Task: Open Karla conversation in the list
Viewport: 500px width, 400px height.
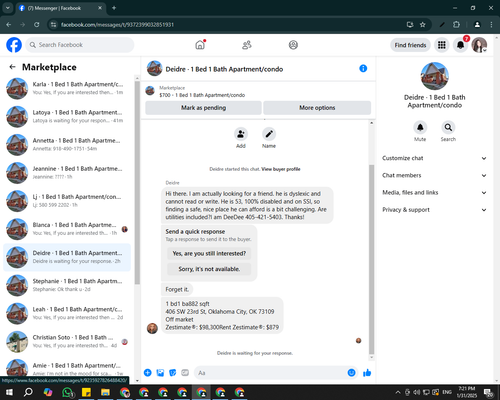Action: tap(67, 88)
